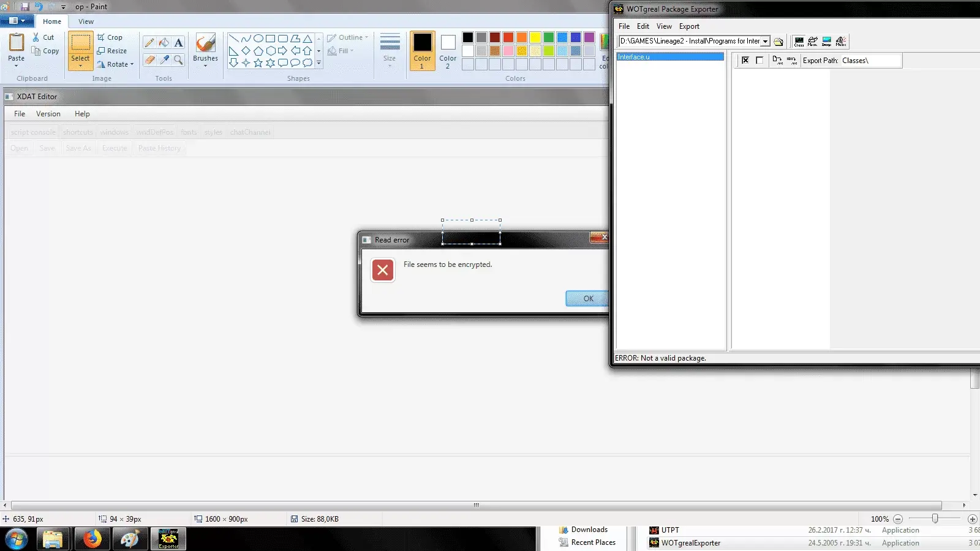Image resolution: width=980 pixels, height=551 pixels.
Task: Click the horizontal scrollbar in Paint
Action: click(476, 505)
